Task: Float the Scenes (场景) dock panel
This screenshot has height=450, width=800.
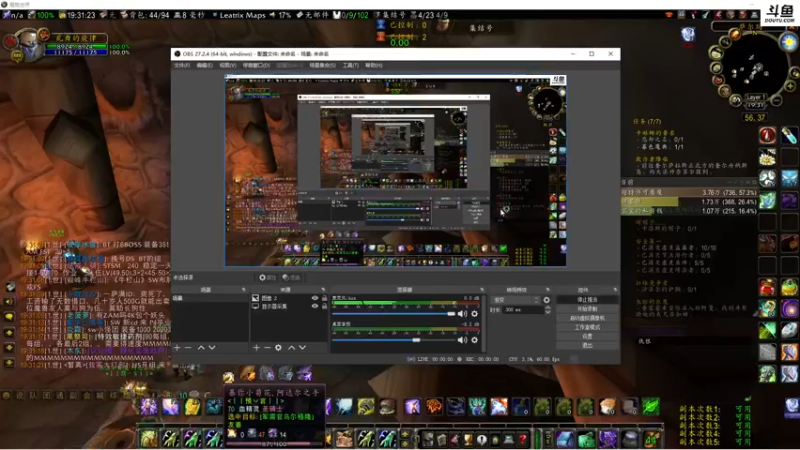Action: (243, 290)
